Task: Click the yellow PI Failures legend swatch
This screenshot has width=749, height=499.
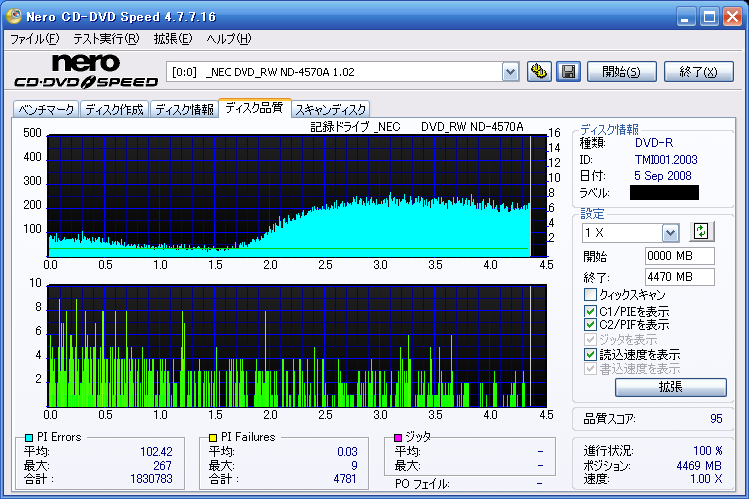Action: pyautogui.click(x=213, y=437)
